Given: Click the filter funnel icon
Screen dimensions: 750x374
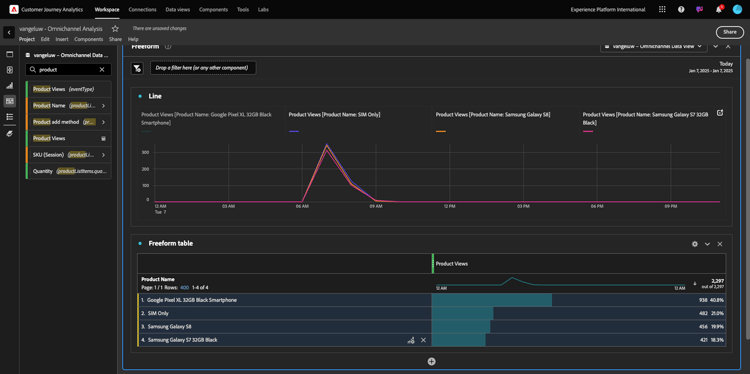Looking at the screenshot, I should (x=137, y=68).
